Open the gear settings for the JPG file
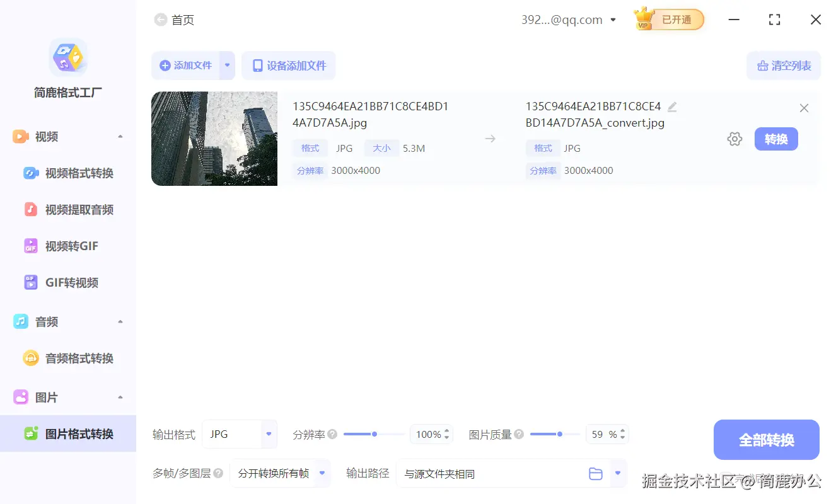 pyautogui.click(x=734, y=139)
